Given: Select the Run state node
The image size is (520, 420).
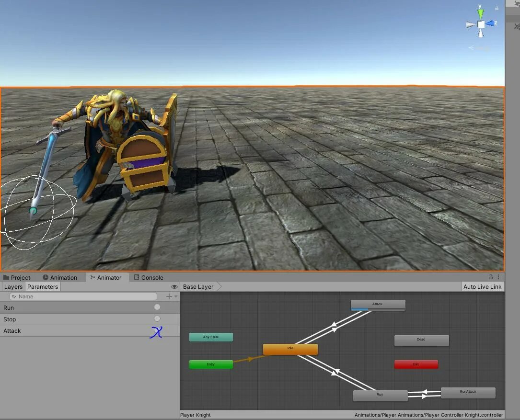Looking at the screenshot, I should click(381, 396).
